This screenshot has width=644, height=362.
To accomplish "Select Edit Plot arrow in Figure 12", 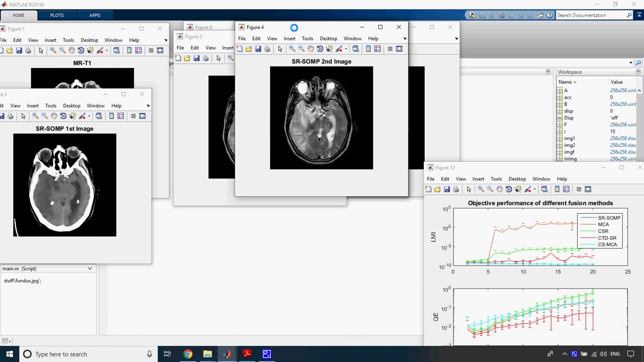I will click(x=469, y=189).
